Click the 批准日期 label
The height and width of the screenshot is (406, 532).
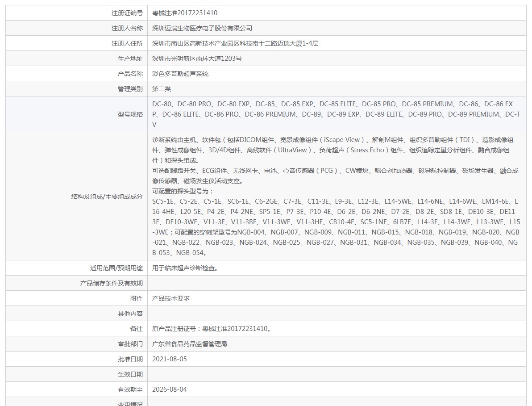point(130,359)
